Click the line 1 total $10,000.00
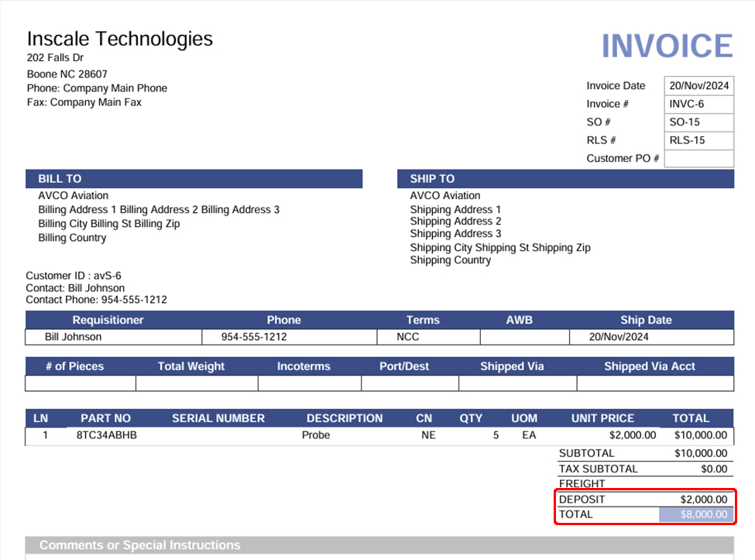Image resolution: width=755 pixels, height=560 pixels. [x=701, y=435]
